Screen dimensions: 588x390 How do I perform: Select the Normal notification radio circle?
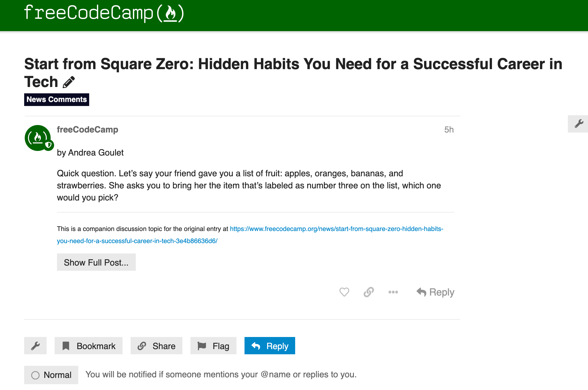pos(36,375)
